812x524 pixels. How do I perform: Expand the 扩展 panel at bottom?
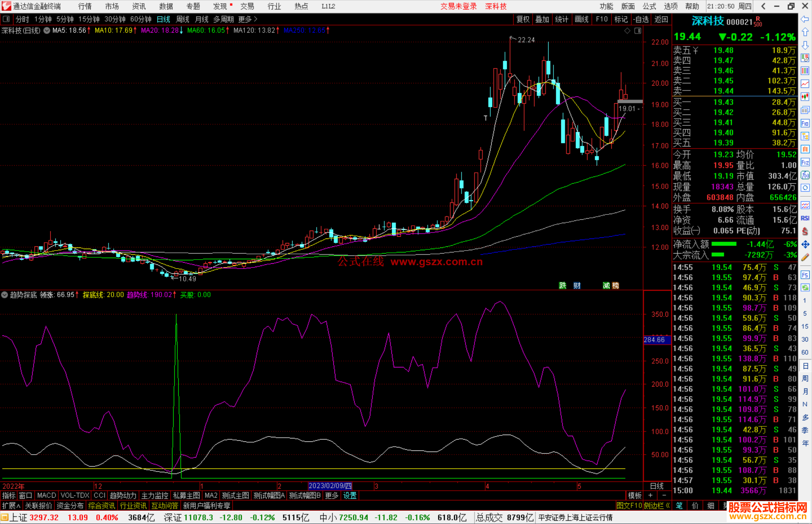(x=11, y=506)
